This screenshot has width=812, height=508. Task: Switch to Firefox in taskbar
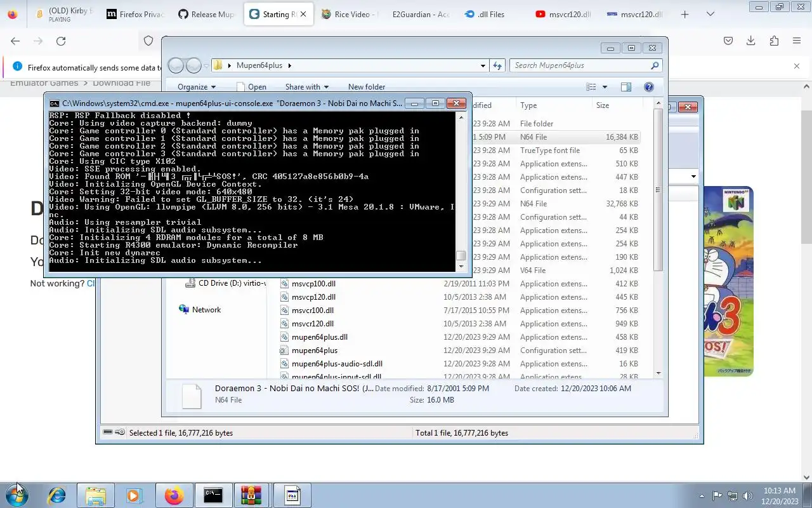(174, 495)
